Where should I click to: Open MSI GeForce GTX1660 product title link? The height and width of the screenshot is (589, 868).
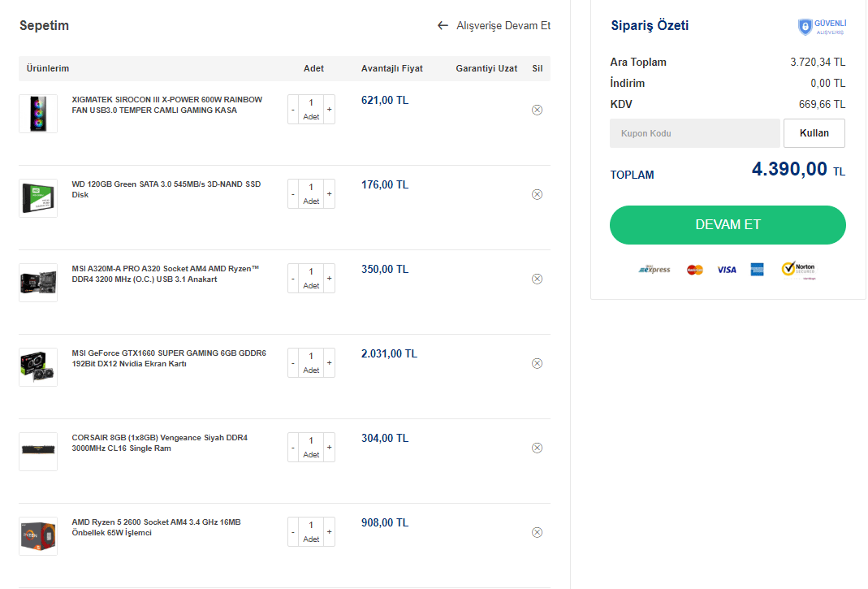pos(168,358)
